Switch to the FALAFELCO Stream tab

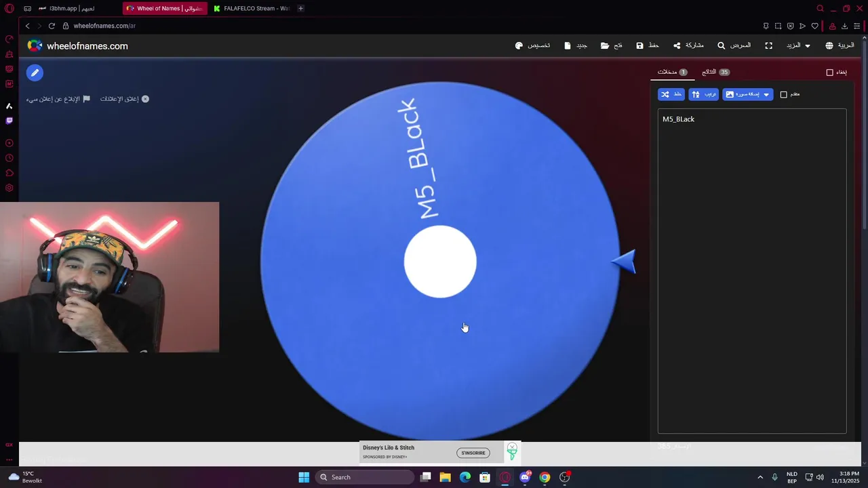(x=252, y=8)
